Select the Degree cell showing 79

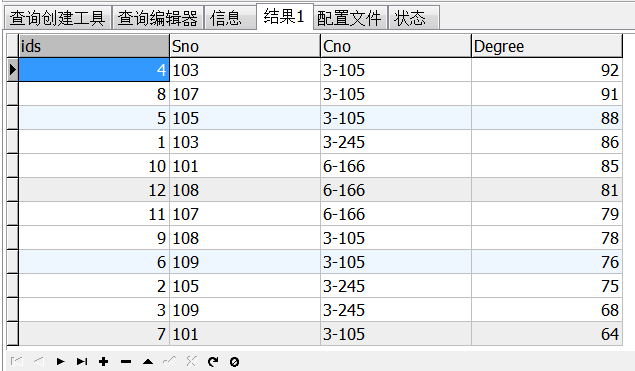(547, 214)
